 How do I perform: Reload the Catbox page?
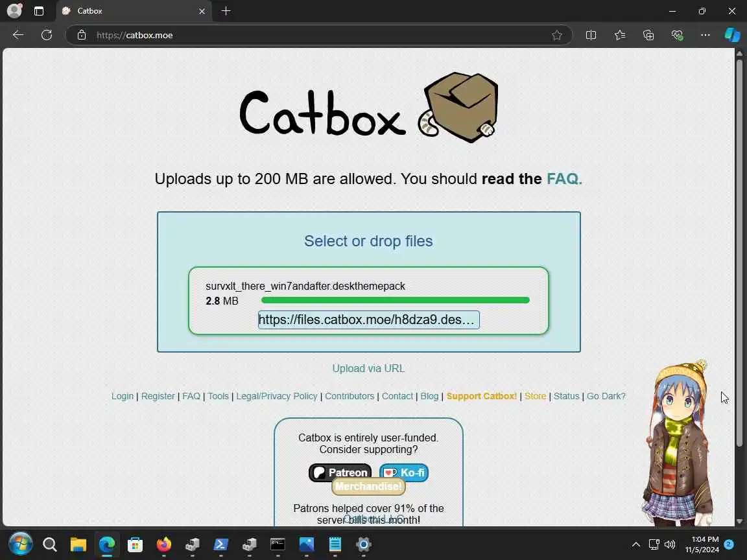point(47,35)
